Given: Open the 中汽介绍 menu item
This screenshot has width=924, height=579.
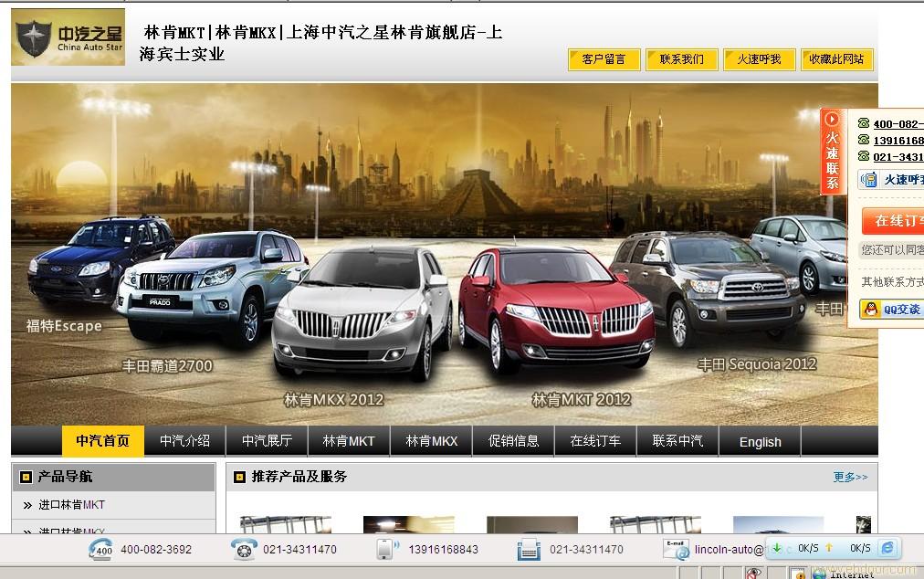Looking at the screenshot, I should pyautogui.click(x=185, y=441).
